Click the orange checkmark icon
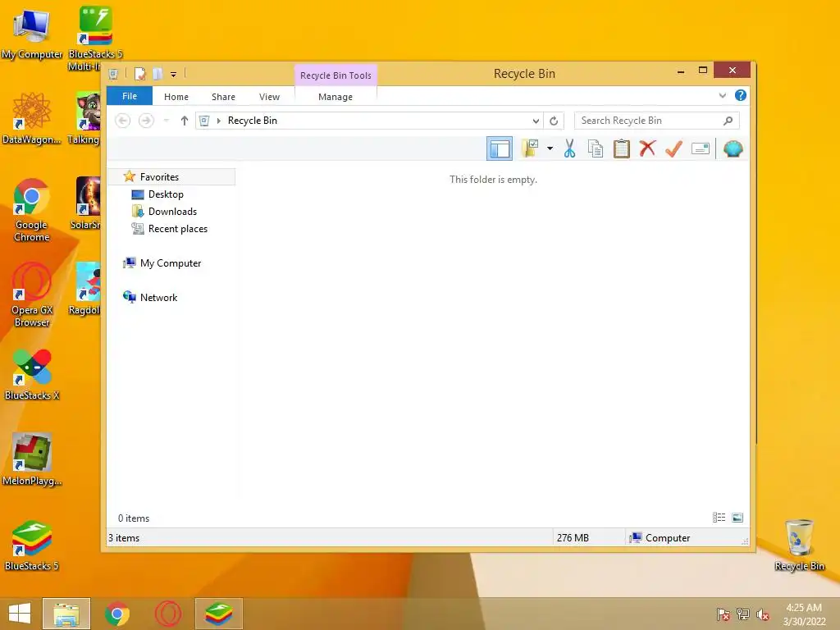This screenshot has width=840, height=630. pos(674,148)
